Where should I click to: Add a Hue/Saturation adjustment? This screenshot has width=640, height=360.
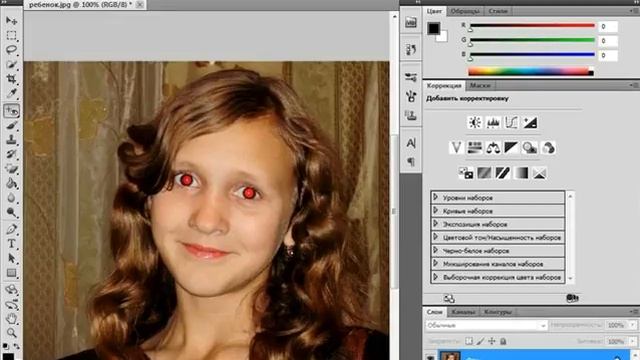coord(474,148)
